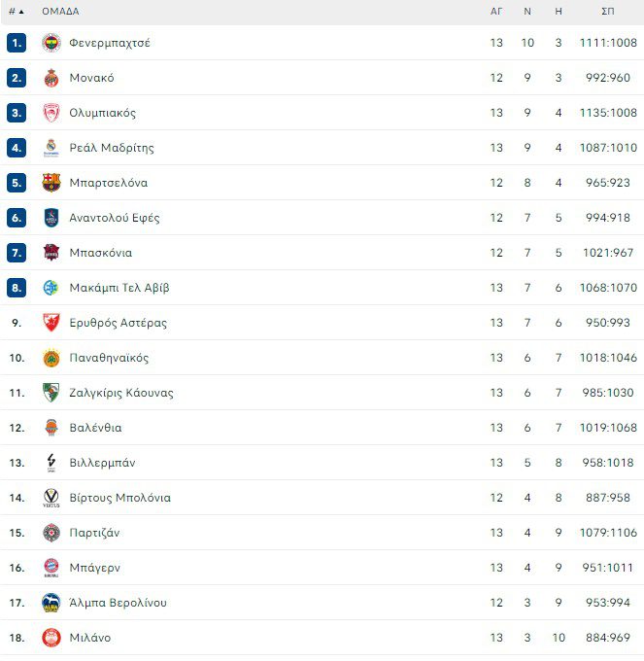Screen dimensions: 644x661
Task: Sort table by Ν wins column
Action: [x=527, y=12]
